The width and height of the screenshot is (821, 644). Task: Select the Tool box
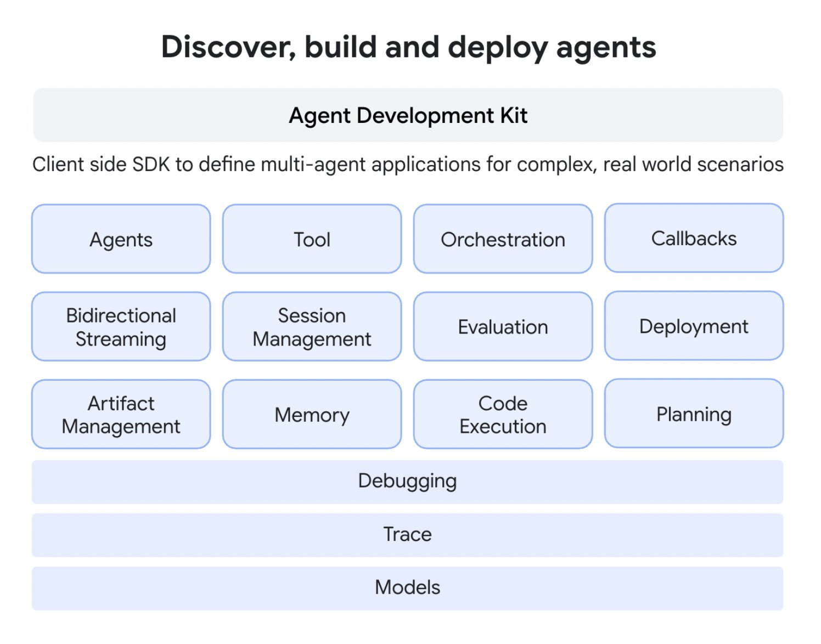312,239
